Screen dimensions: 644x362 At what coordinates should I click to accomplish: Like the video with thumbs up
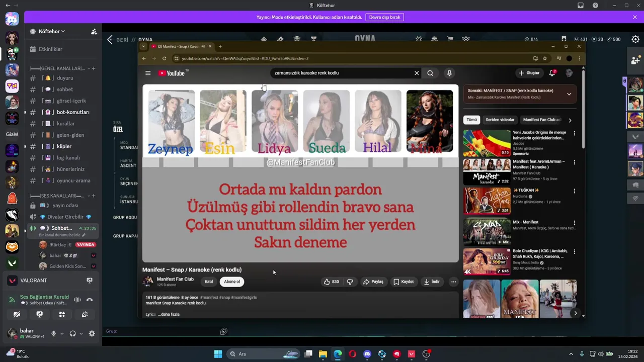(x=331, y=282)
